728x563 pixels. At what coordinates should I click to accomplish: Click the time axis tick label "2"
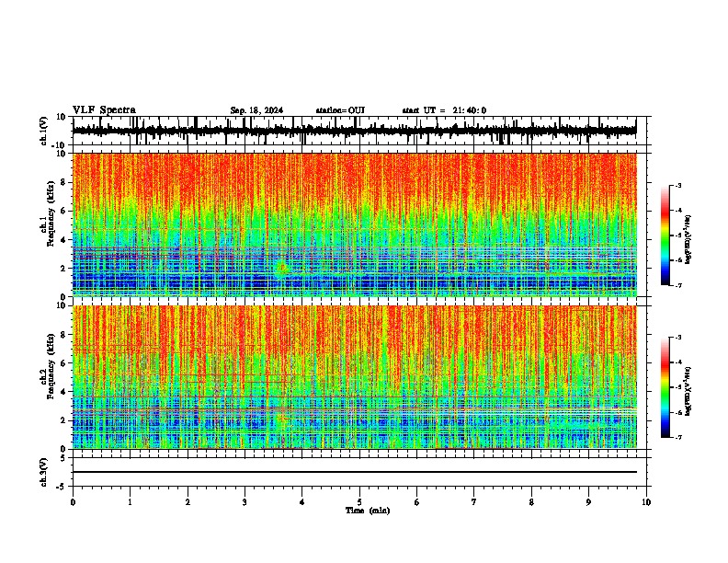[188, 502]
